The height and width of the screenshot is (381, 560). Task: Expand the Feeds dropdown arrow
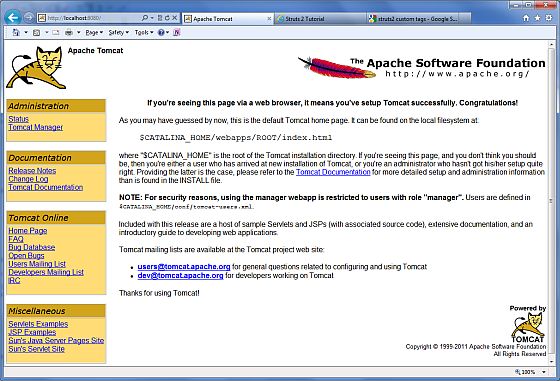pos(46,33)
